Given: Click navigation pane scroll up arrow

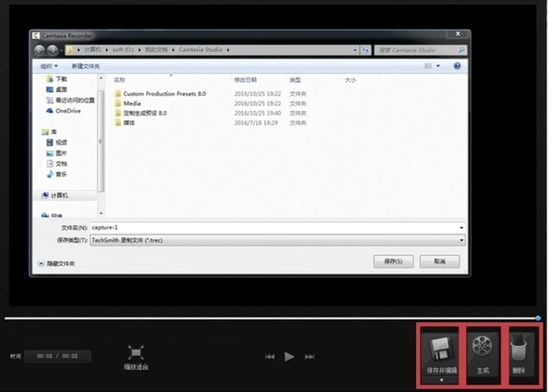Looking at the screenshot, I should point(101,79).
